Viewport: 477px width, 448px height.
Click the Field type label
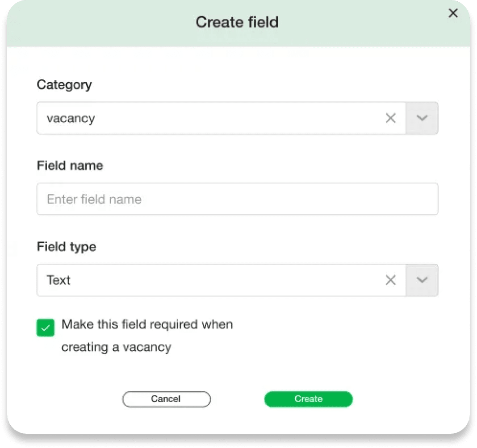[66, 246]
